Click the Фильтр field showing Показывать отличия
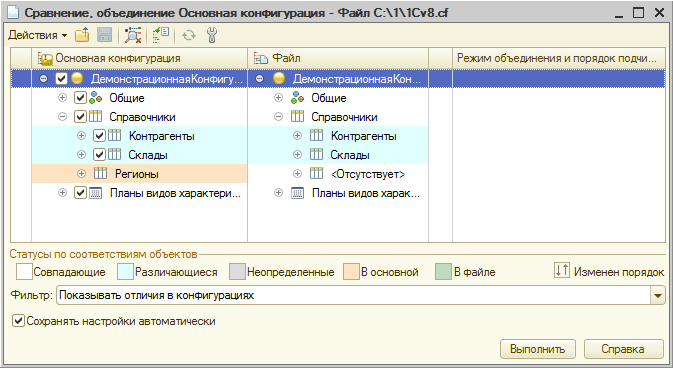The height and width of the screenshot is (368, 673). tap(354, 295)
